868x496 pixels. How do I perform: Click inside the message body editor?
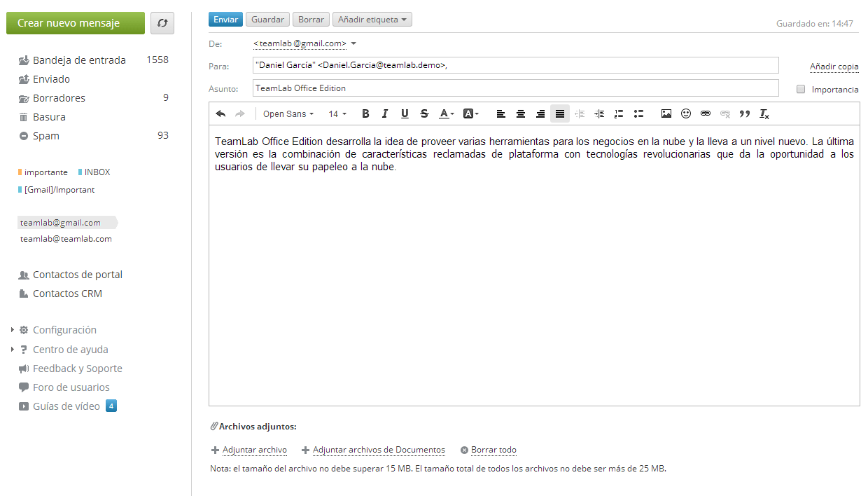(x=534, y=265)
